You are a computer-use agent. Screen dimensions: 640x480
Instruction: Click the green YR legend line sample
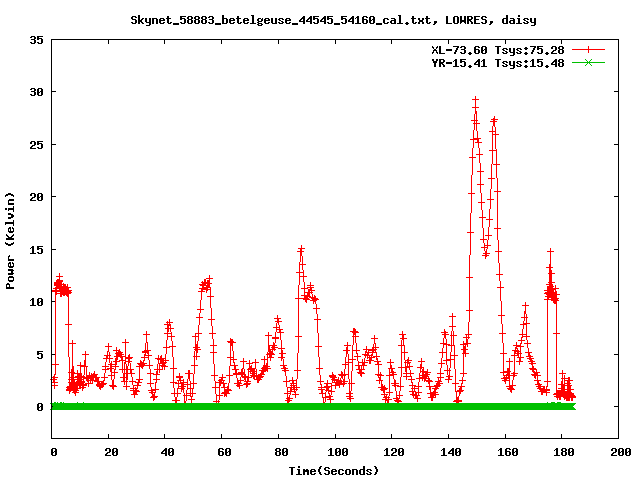point(588,63)
